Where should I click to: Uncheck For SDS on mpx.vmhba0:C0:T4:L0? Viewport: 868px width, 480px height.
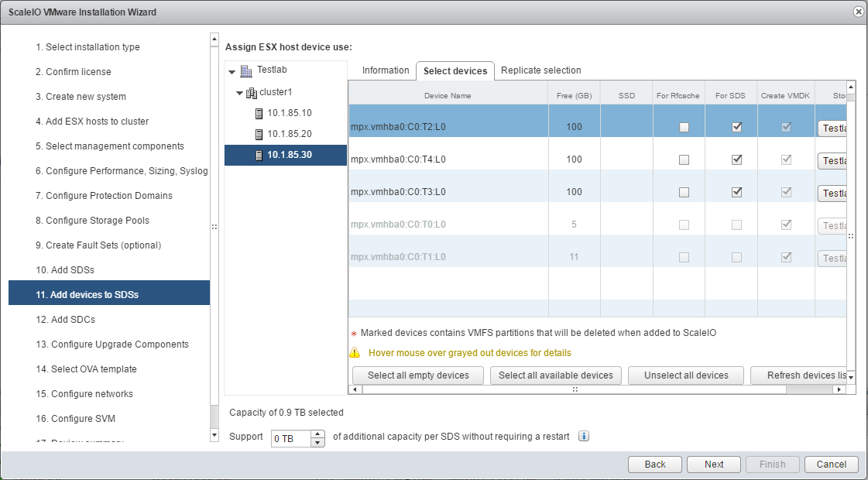point(736,160)
